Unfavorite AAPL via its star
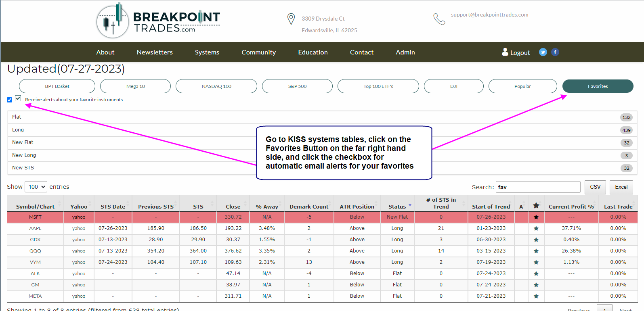 pyautogui.click(x=536, y=228)
